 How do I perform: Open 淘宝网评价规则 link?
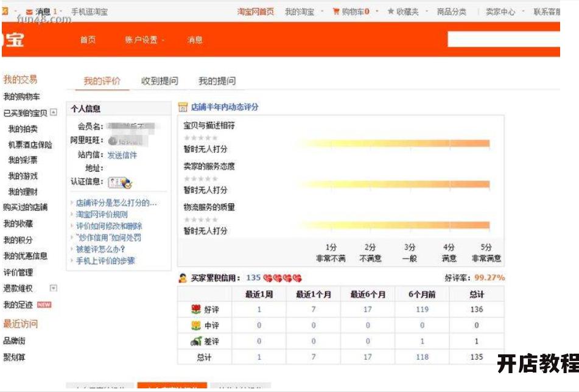pyautogui.click(x=102, y=214)
